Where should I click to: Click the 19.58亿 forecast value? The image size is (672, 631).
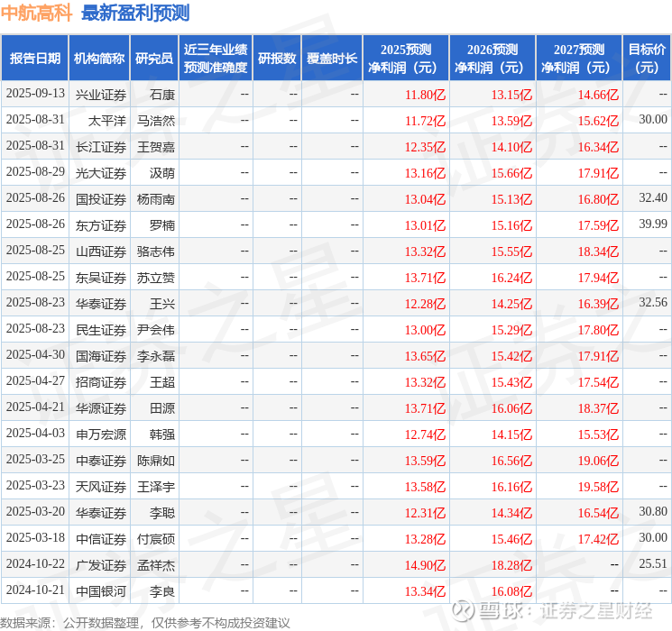click(x=598, y=487)
